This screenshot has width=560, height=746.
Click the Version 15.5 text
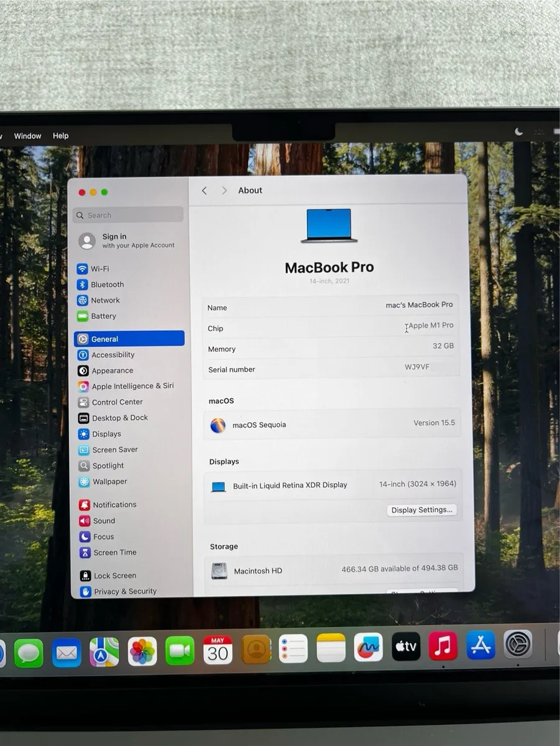434,423
